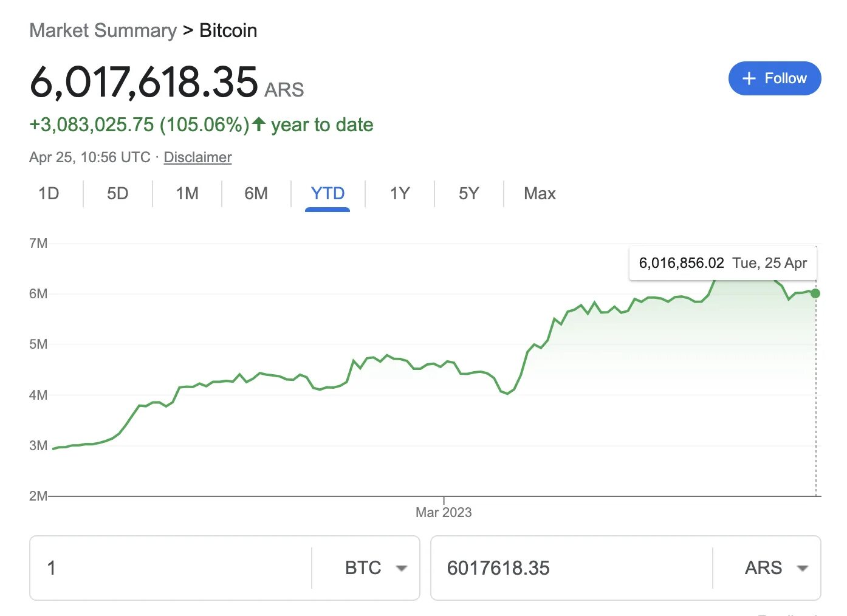Switch to the 1D time range tab

tap(49, 194)
